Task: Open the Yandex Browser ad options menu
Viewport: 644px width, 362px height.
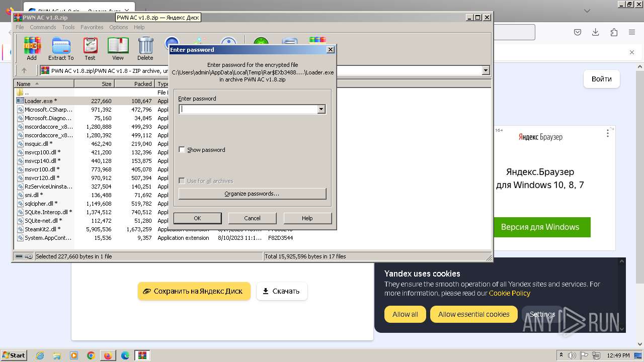Action: pyautogui.click(x=608, y=133)
